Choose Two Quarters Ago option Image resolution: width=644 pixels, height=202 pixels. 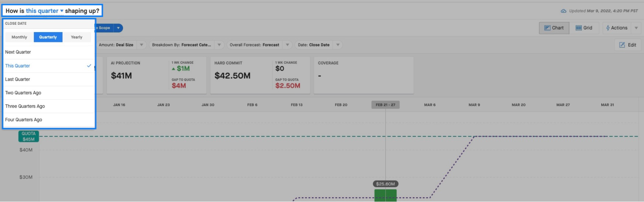(49, 93)
